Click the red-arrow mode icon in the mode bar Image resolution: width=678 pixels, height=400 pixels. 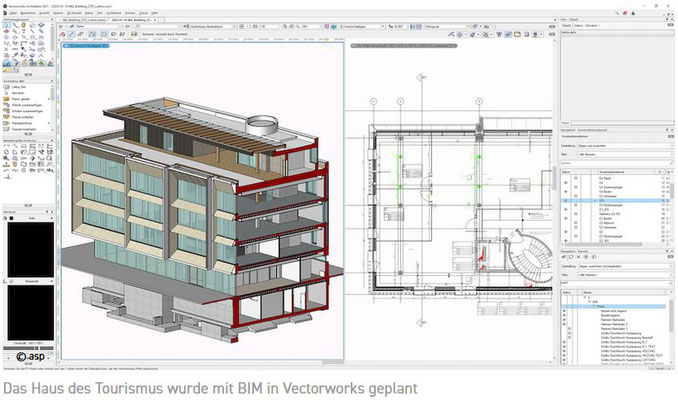point(62,34)
